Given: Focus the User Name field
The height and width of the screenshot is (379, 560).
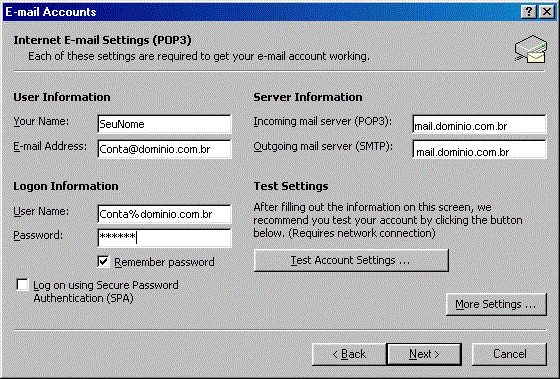Looking at the screenshot, I should (x=164, y=214).
